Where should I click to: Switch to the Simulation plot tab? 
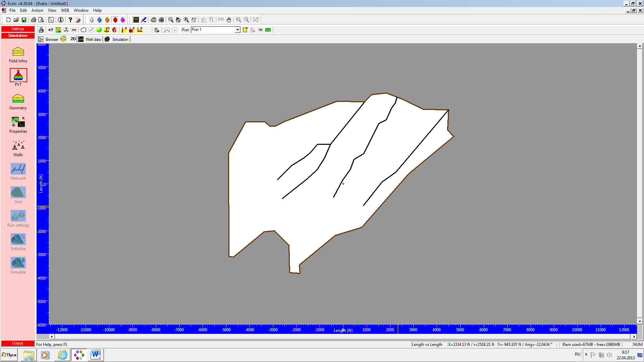(117, 39)
